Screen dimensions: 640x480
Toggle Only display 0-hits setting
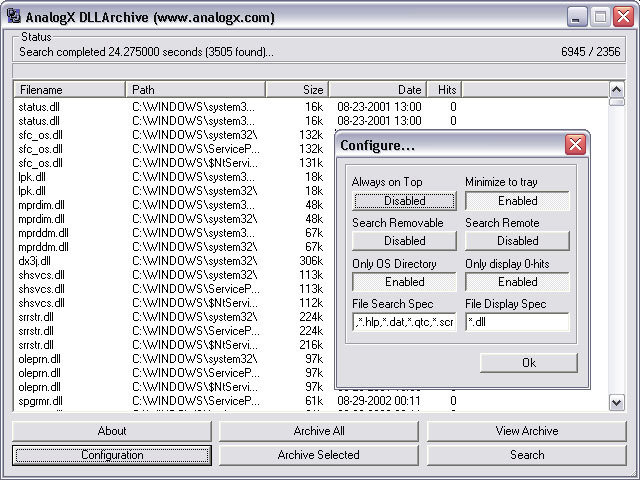(517, 282)
